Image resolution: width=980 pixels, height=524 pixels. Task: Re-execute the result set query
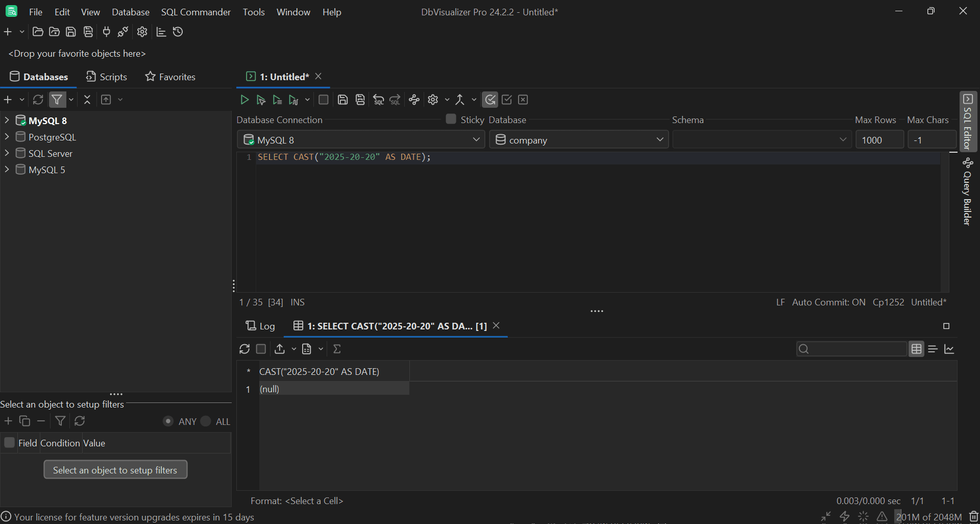coord(244,349)
